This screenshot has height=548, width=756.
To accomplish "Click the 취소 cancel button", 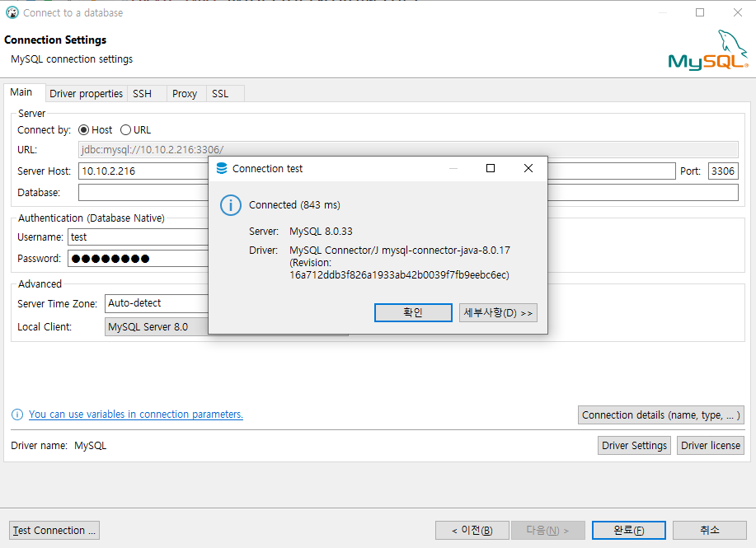I will pyautogui.click(x=710, y=531).
